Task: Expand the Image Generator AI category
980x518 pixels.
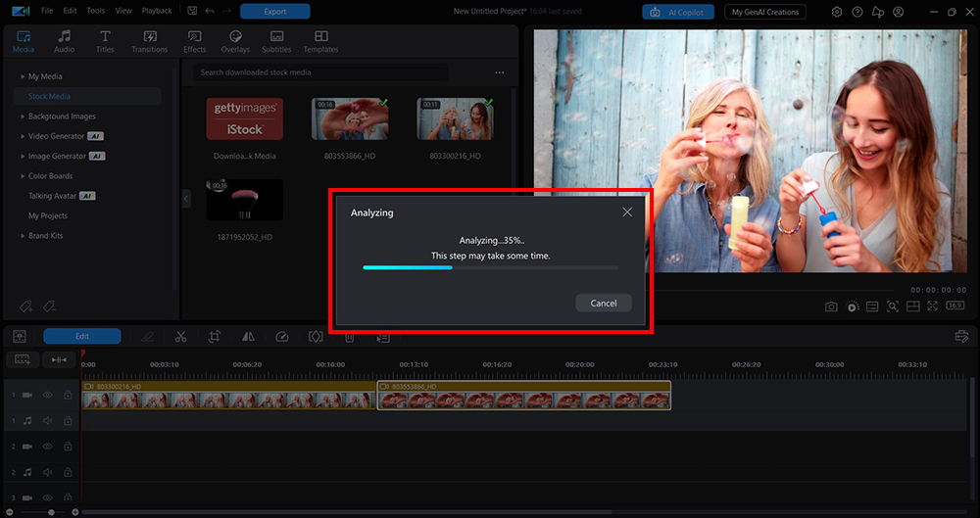Action: (x=24, y=157)
